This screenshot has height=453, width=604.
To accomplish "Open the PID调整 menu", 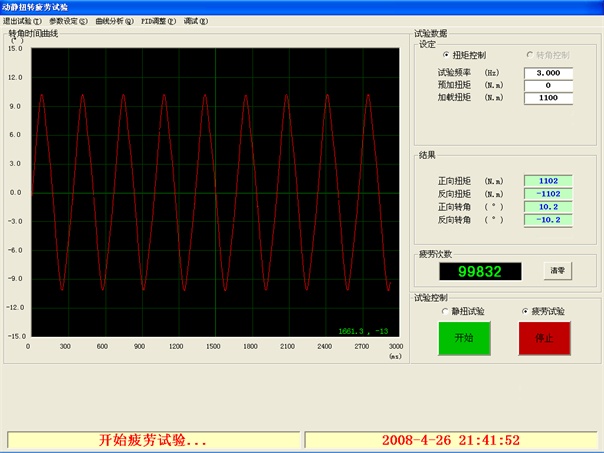I will click(158, 20).
